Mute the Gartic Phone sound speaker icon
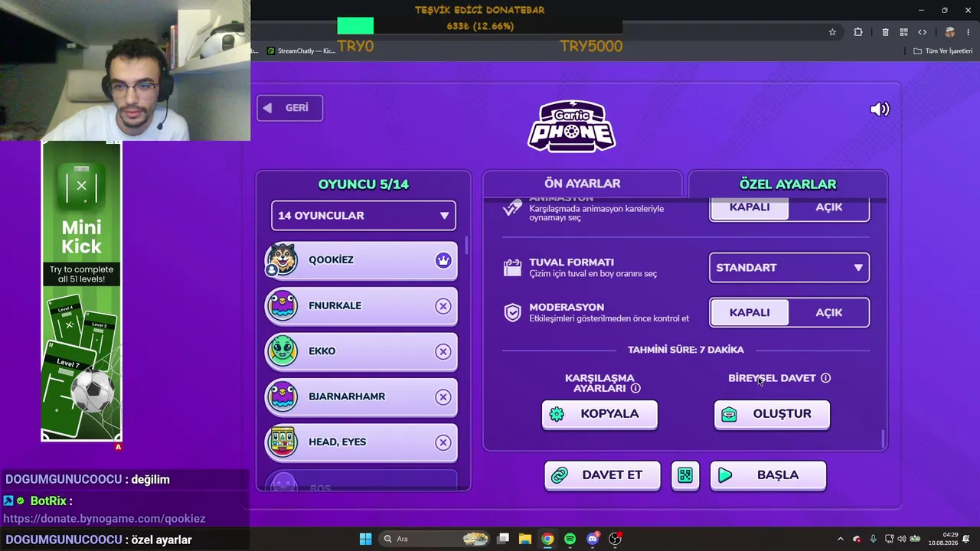 click(x=880, y=109)
